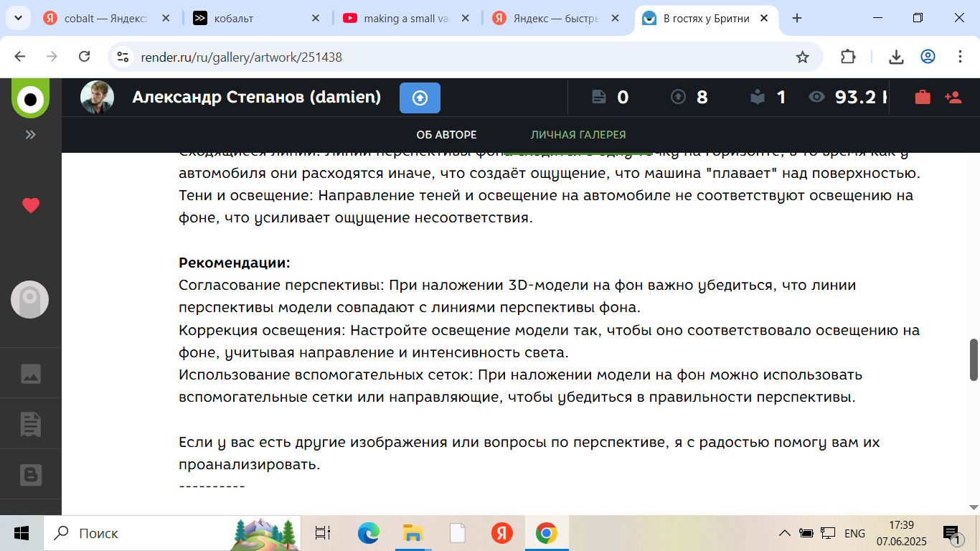
Task: Open the articles document icon in sidebar
Action: tap(30, 424)
